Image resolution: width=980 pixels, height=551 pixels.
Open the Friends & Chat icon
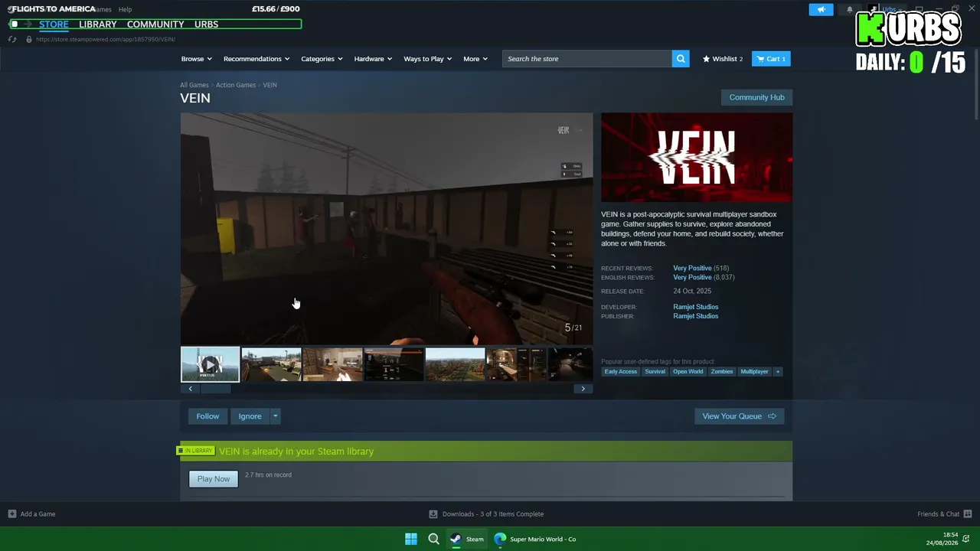pyautogui.click(x=968, y=514)
